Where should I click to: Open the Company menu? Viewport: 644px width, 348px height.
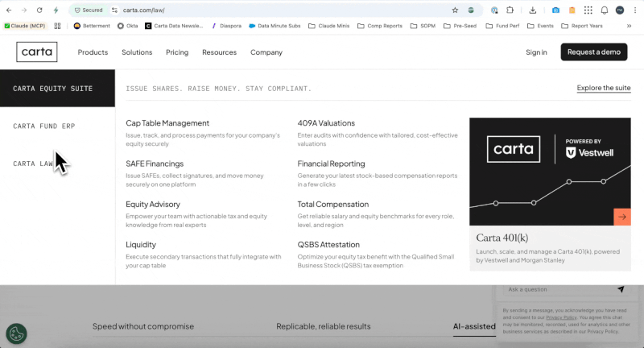[x=266, y=52]
